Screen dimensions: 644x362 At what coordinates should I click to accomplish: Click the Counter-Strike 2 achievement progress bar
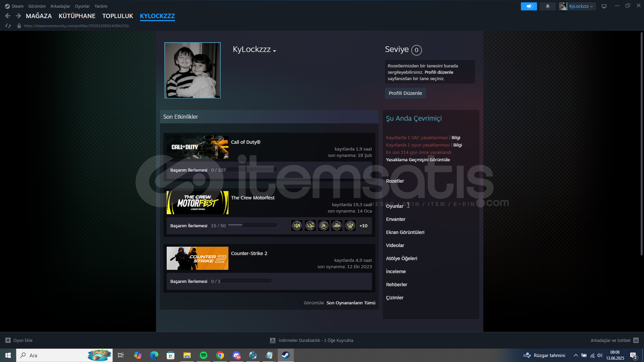click(247, 281)
